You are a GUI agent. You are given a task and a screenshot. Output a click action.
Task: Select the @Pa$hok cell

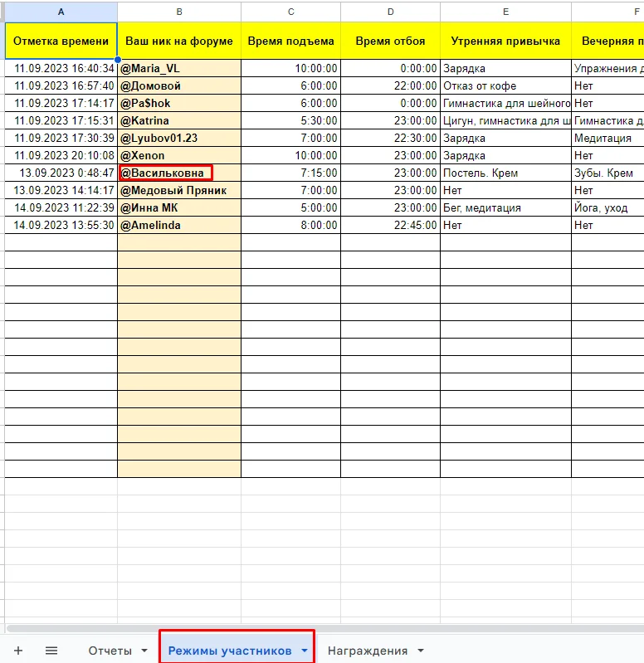pos(179,103)
